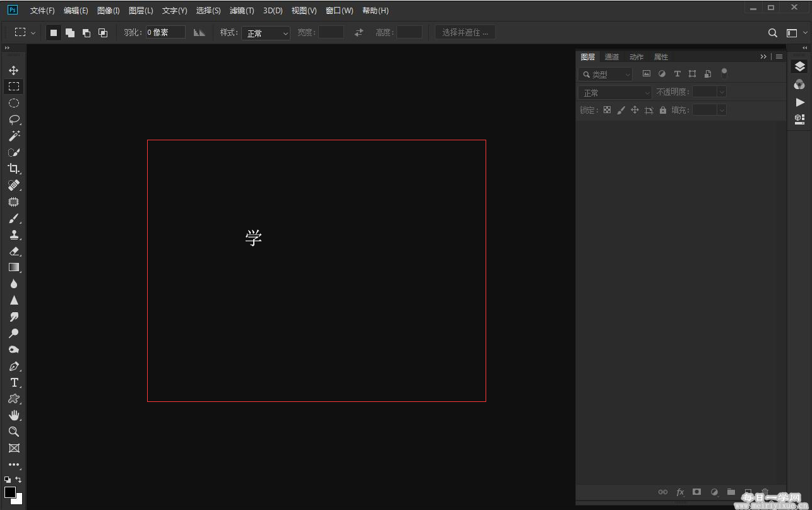Viewport: 812px width, 510px height.
Task: Toggle the pixel layer filter icon
Action: 647,74
